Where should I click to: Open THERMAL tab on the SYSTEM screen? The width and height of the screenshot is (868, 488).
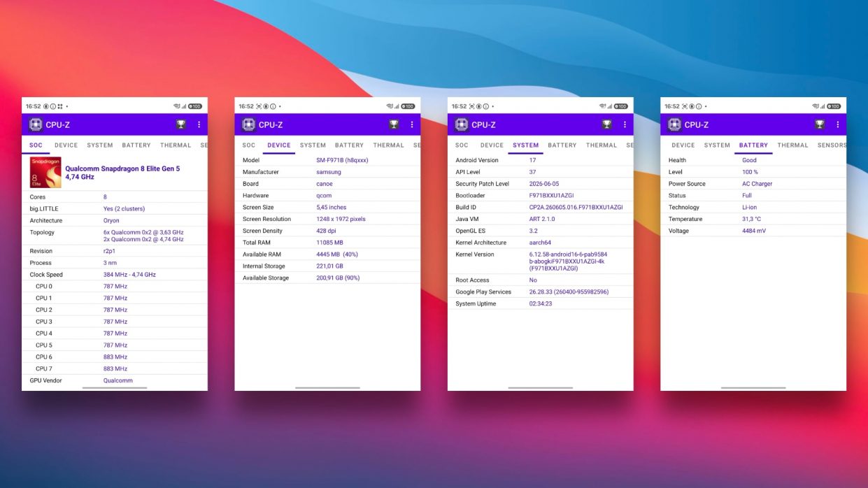click(x=602, y=145)
